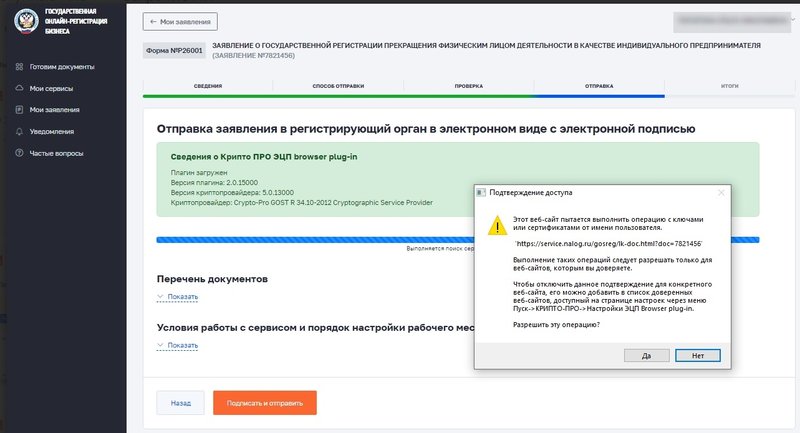The width and height of the screenshot is (800, 433).
Task: Switch to the Отправка step tab
Action: coord(599,86)
